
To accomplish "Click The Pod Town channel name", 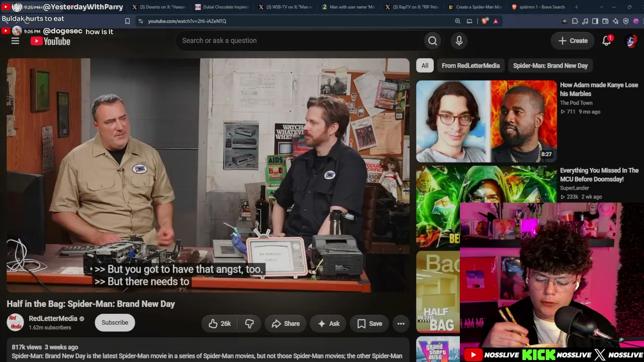I will pyautogui.click(x=576, y=103).
